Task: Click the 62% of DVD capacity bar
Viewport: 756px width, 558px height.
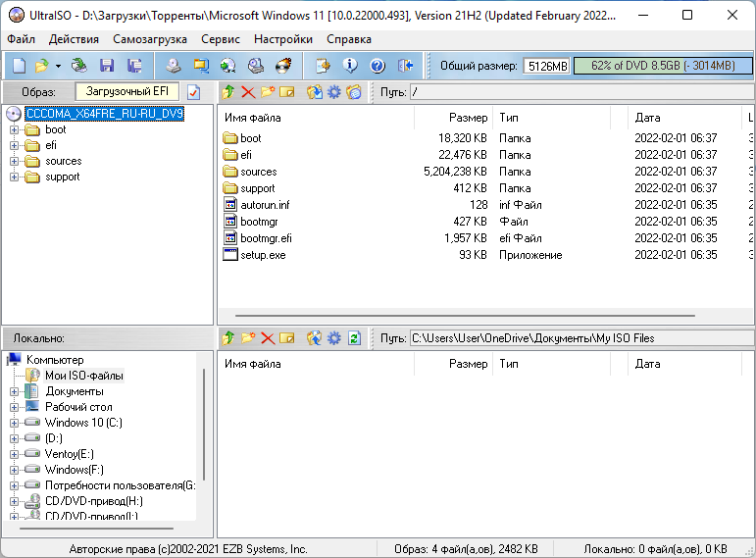Action: (663, 66)
